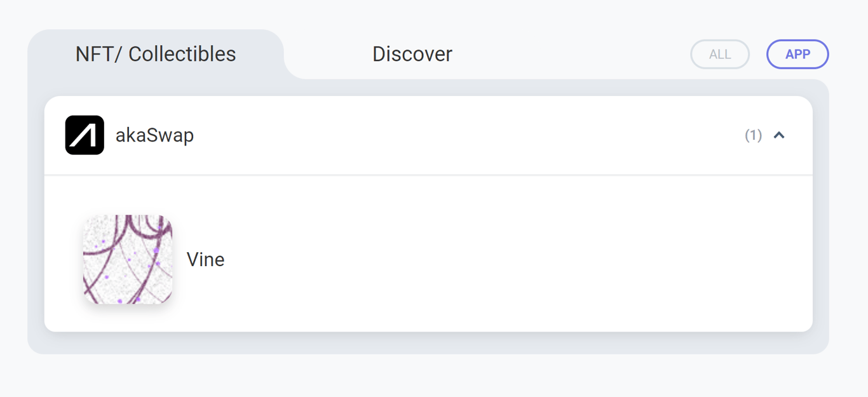
Task: Click the akaSwap collection name
Action: [155, 135]
